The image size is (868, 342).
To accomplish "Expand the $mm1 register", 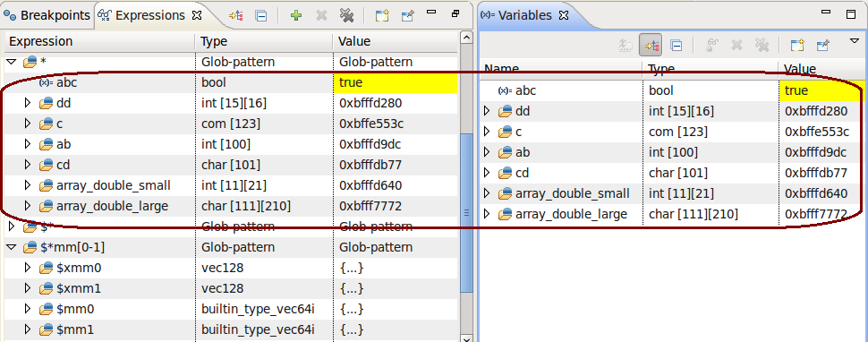I will pyautogui.click(x=28, y=329).
